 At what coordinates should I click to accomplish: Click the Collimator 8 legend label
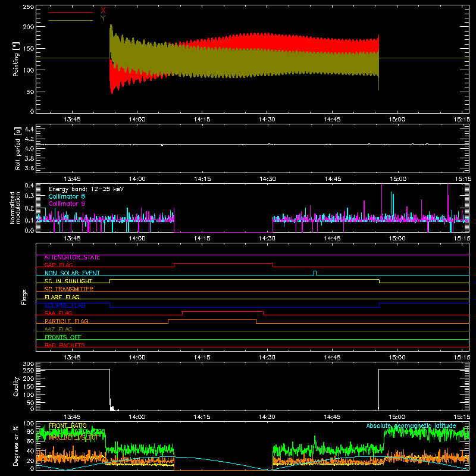click(x=67, y=196)
